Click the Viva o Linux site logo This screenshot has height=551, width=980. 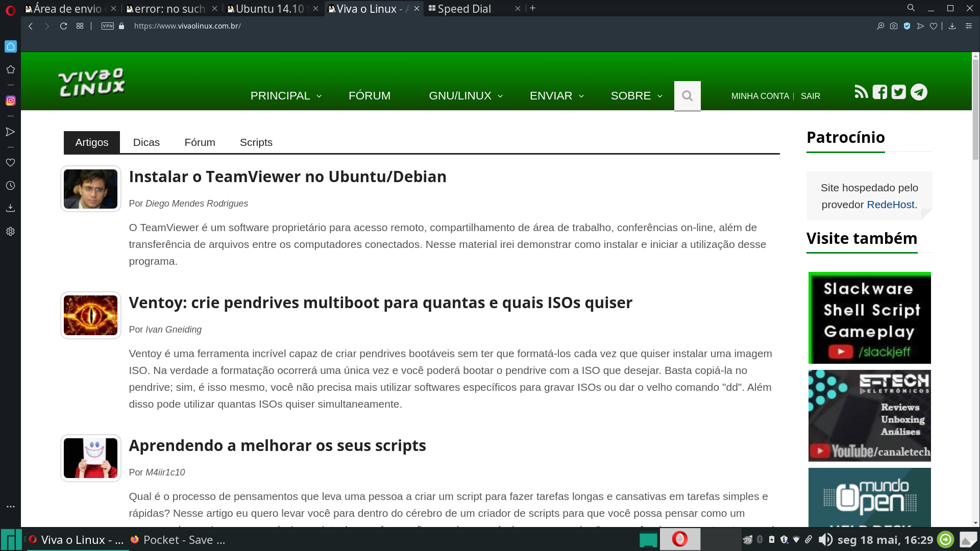point(92,83)
